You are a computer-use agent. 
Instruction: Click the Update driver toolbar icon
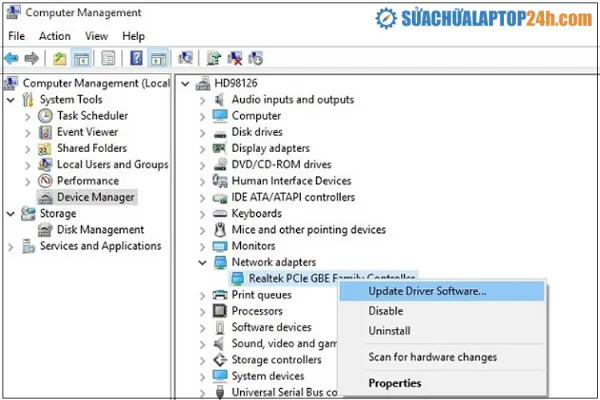tap(213, 58)
